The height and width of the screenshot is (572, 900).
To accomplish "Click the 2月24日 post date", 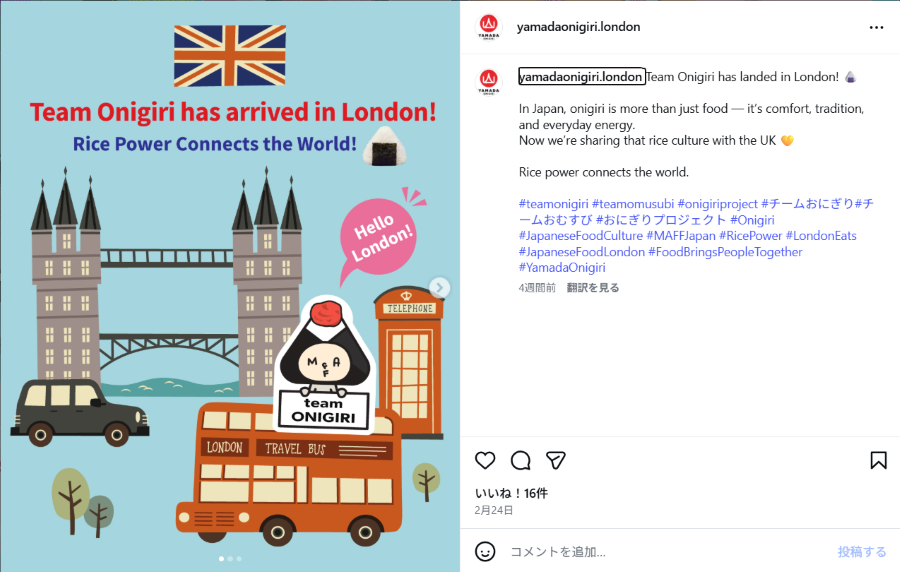I will pyautogui.click(x=494, y=510).
